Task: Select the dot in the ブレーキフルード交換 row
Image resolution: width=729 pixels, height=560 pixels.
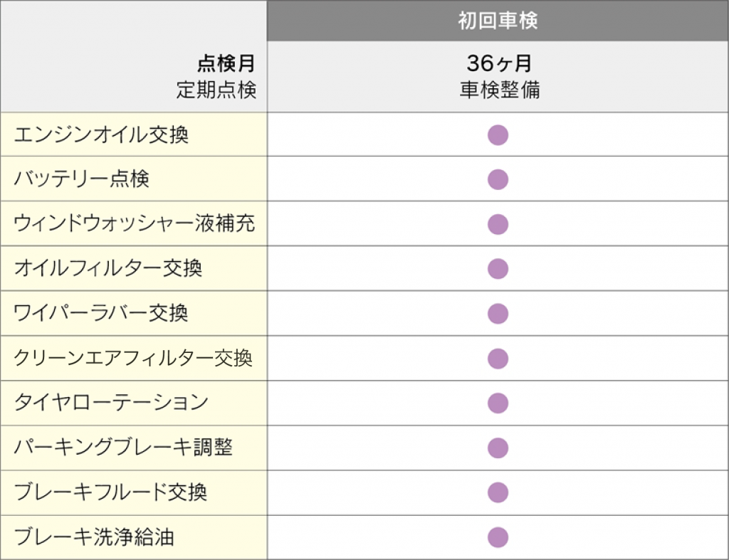Action: (498, 492)
